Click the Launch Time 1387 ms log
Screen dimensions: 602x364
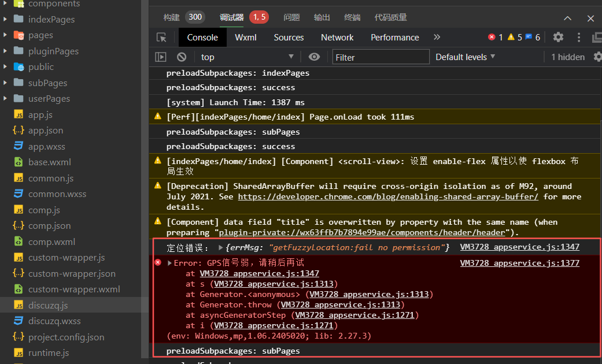[235, 102]
